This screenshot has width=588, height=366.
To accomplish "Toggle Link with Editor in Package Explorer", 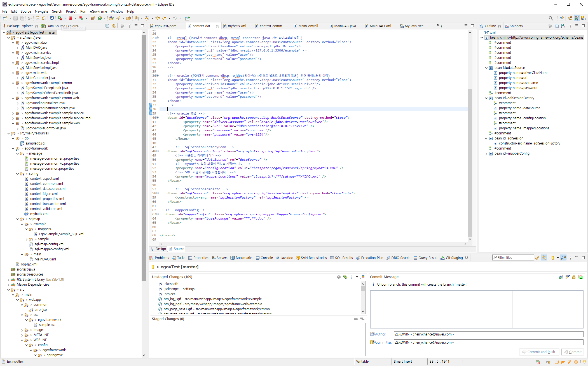I will (114, 26).
